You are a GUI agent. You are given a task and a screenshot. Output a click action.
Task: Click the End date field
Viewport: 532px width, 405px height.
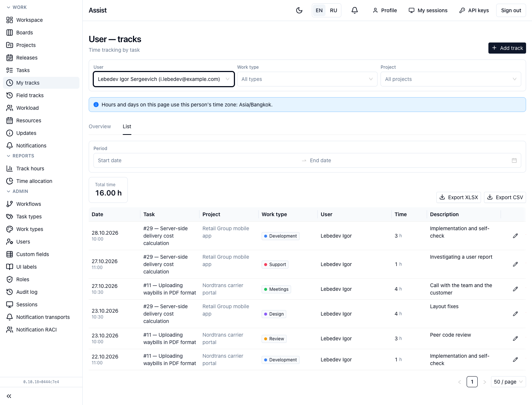(x=408, y=160)
